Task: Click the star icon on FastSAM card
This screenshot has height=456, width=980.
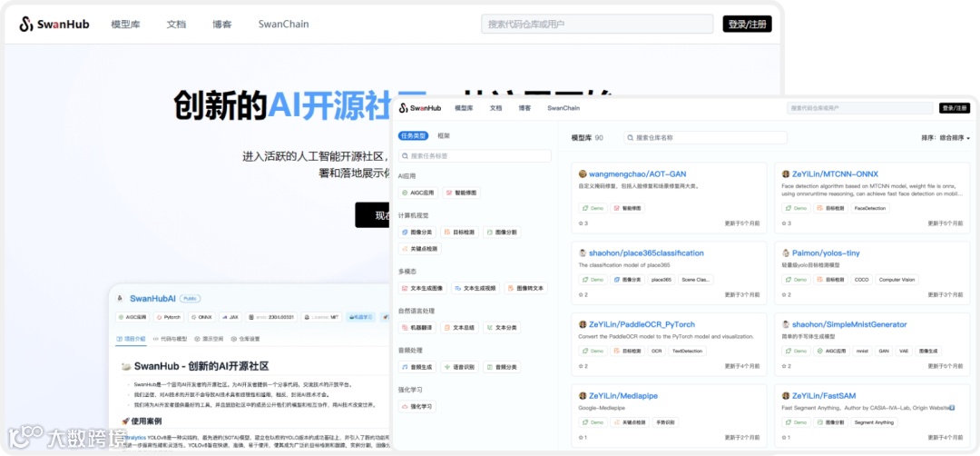Action: tap(784, 437)
